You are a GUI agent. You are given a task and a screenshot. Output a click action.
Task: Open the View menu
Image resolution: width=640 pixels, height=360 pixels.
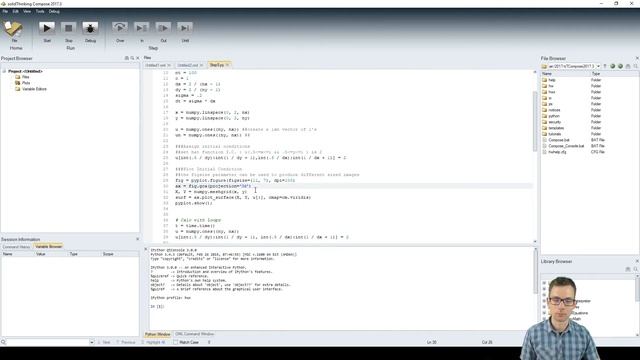[27, 11]
